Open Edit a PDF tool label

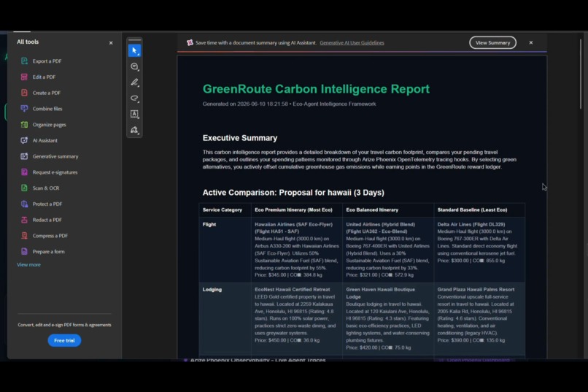point(44,77)
